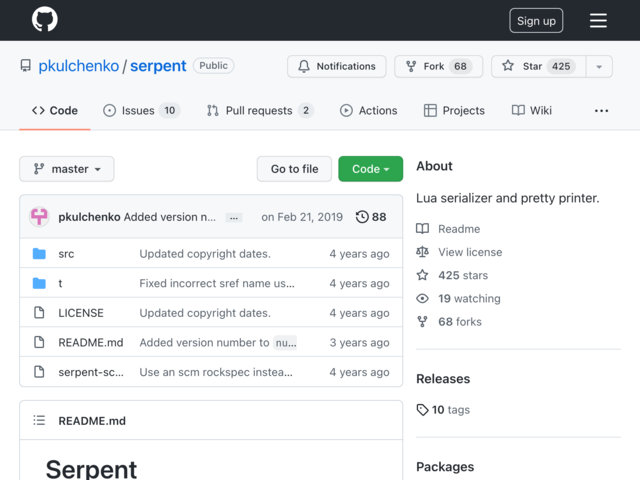640x480 pixels.
Task: Open the Wiki tab
Action: (532, 111)
